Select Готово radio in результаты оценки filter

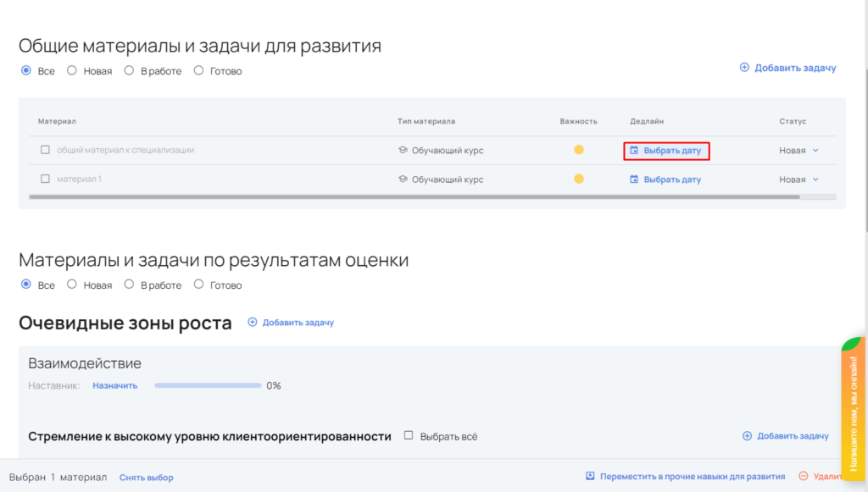[199, 285]
